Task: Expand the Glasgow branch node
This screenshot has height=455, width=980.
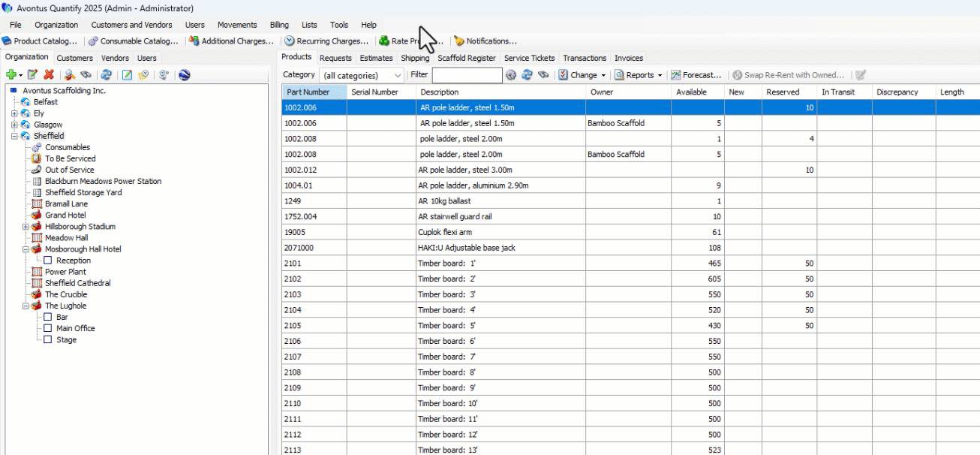Action: (x=14, y=125)
